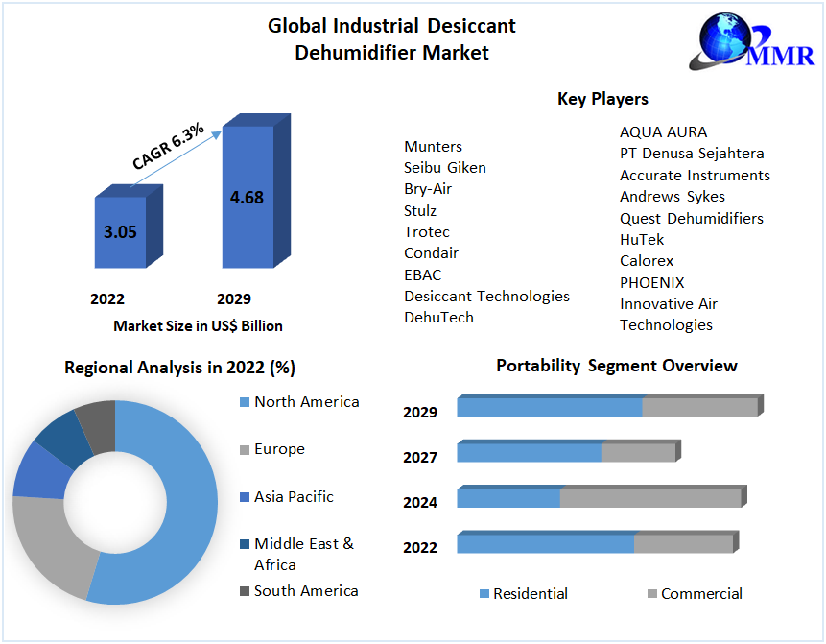Expand the Regional Analysis in 2022 heading
Image resolution: width=826 pixels, height=644 pixels.
[x=179, y=367]
